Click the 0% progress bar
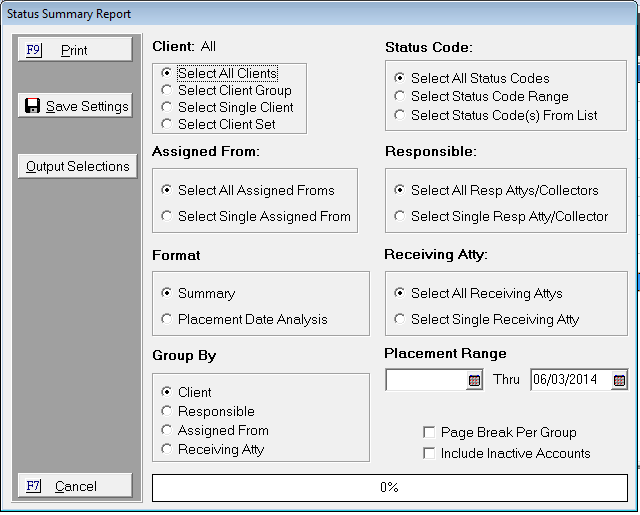Screen dimensions: 640x515 (x=389, y=487)
